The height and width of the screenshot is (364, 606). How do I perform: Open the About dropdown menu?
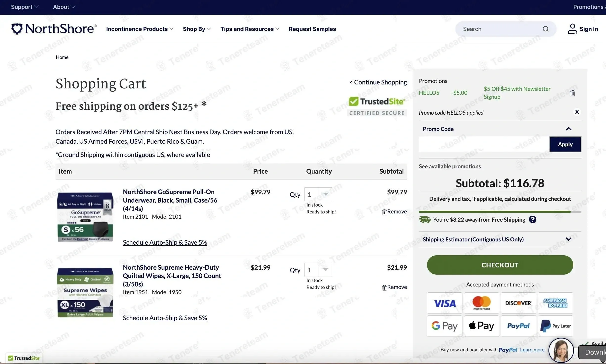(x=64, y=7)
